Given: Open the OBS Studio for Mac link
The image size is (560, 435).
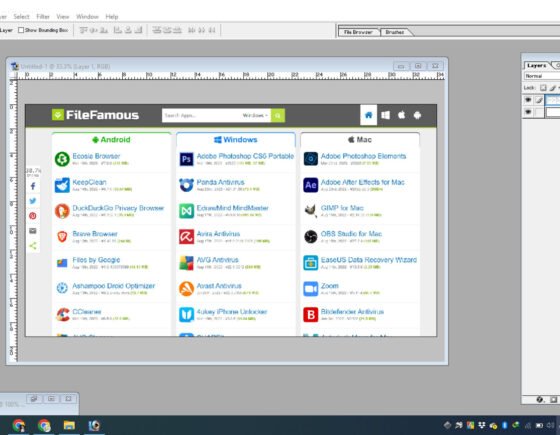Looking at the screenshot, I should (x=351, y=234).
